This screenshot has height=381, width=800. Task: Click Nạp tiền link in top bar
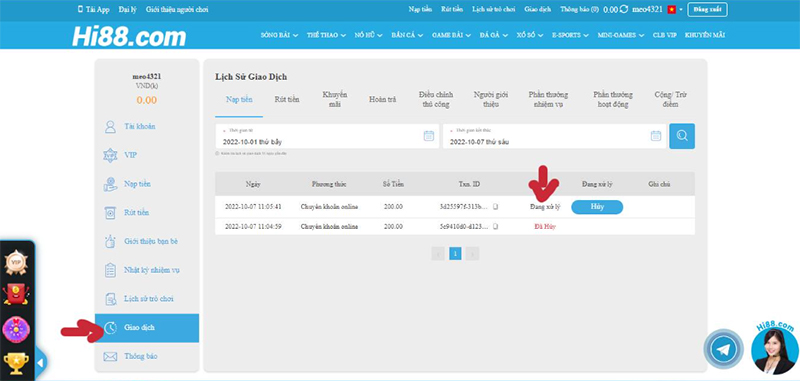(x=420, y=9)
